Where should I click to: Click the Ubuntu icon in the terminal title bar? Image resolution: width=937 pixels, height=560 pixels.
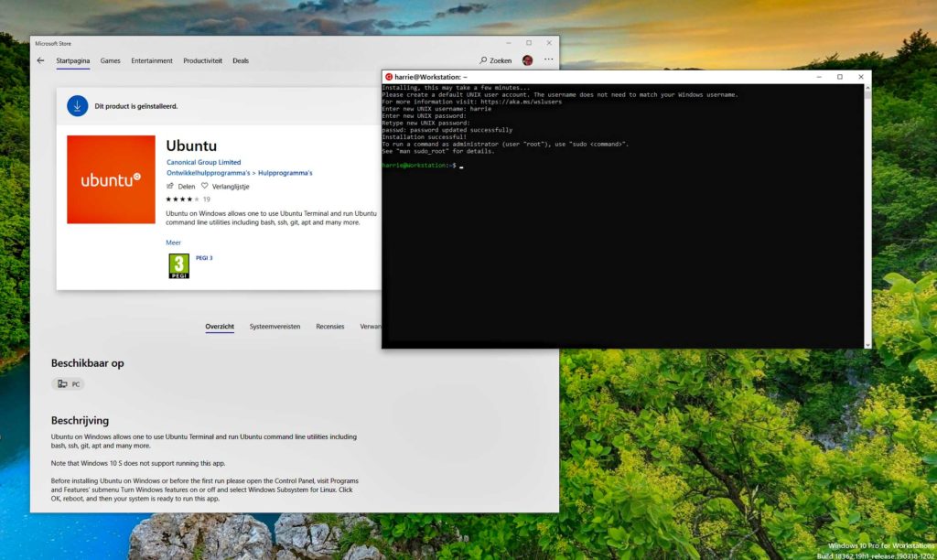(388, 77)
